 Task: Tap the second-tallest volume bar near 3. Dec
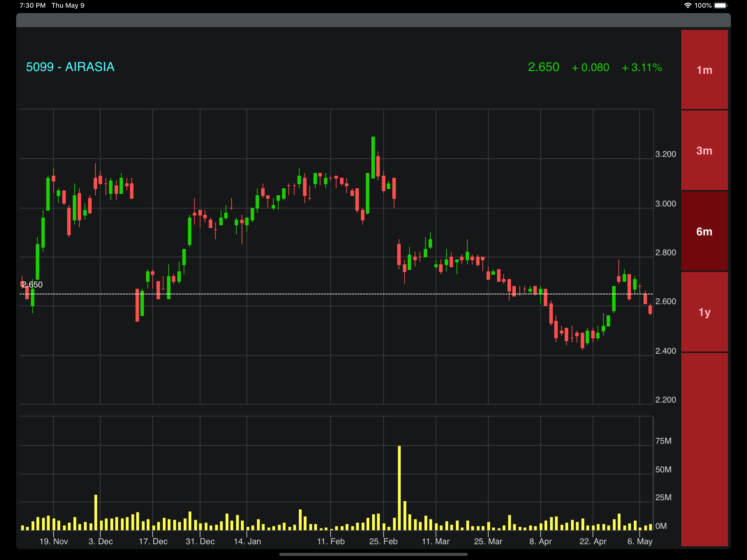tap(96, 512)
